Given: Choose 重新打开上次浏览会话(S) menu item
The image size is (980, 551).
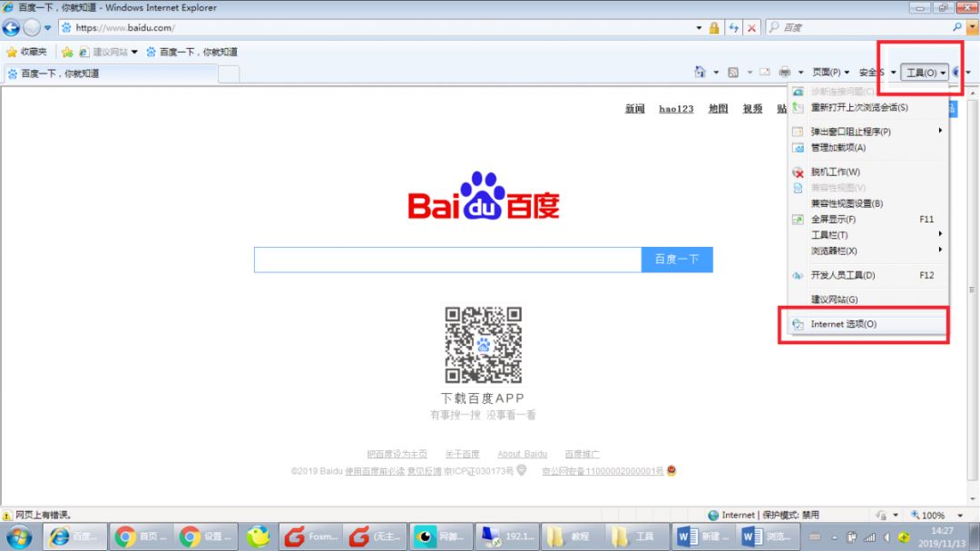Looking at the screenshot, I should pyautogui.click(x=868, y=108).
